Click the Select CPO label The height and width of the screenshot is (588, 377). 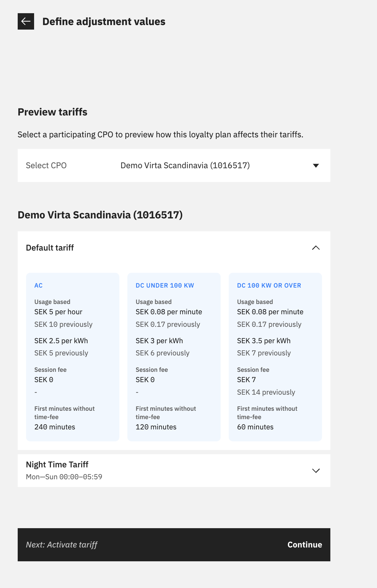[46, 165]
